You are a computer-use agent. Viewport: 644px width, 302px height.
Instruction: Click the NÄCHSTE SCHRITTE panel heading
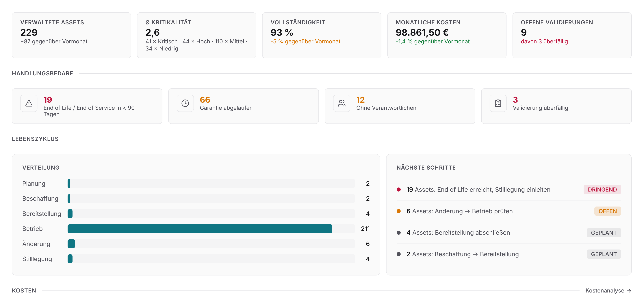(x=426, y=168)
